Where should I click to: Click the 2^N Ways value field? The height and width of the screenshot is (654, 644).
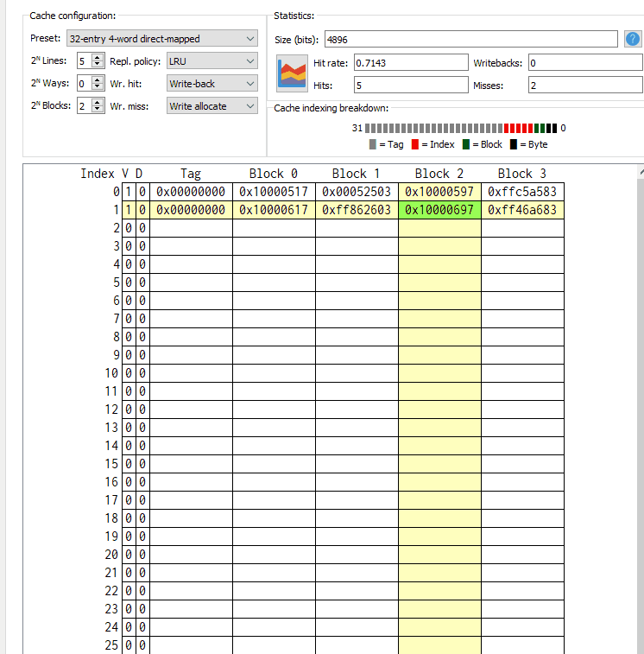85,84
